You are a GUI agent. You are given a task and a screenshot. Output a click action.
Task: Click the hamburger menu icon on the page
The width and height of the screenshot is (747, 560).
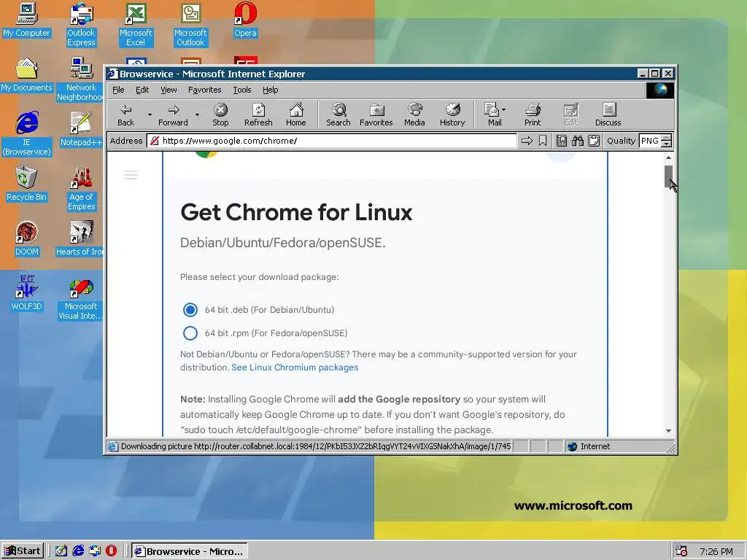131,175
